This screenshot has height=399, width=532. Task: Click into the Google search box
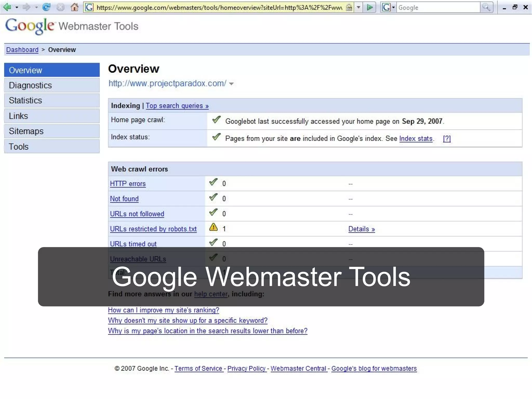438,8
